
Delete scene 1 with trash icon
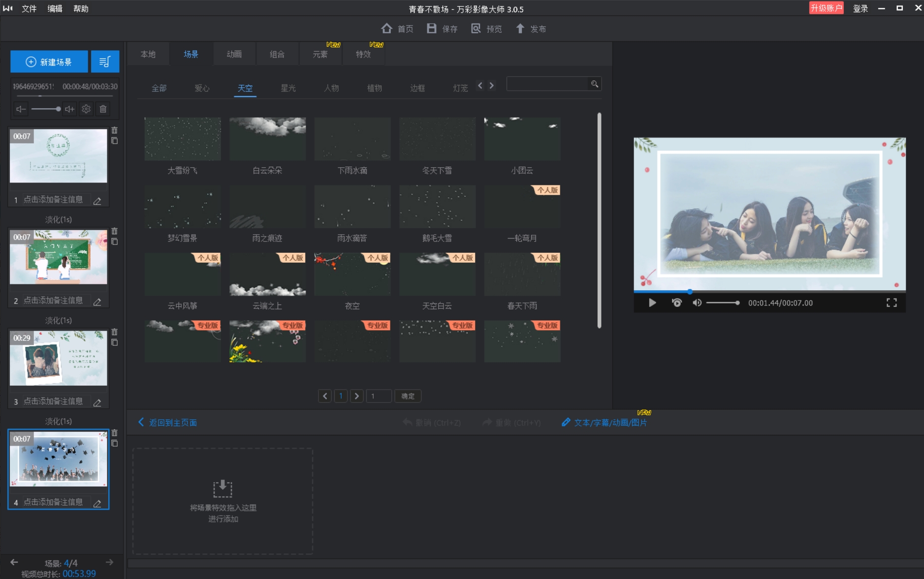(115, 130)
